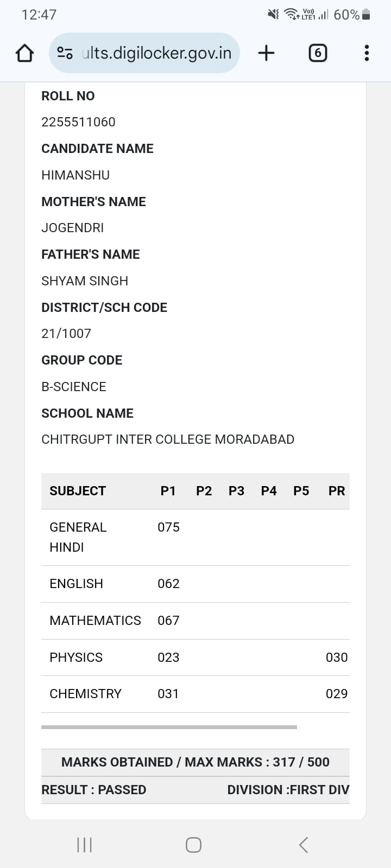Click the DIVISION :FIRST DIV text
This screenshot has height=868, width=391.
(288, 790)
